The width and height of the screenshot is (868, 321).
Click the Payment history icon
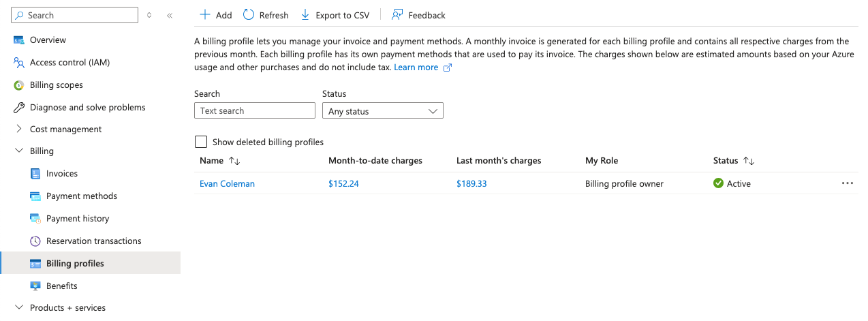point(35,219)
